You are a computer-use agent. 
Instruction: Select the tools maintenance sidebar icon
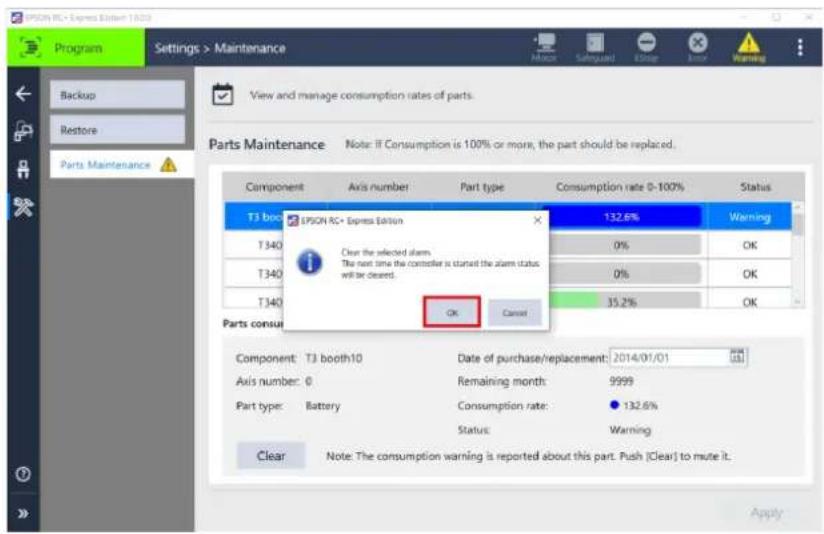coord(23,207)
